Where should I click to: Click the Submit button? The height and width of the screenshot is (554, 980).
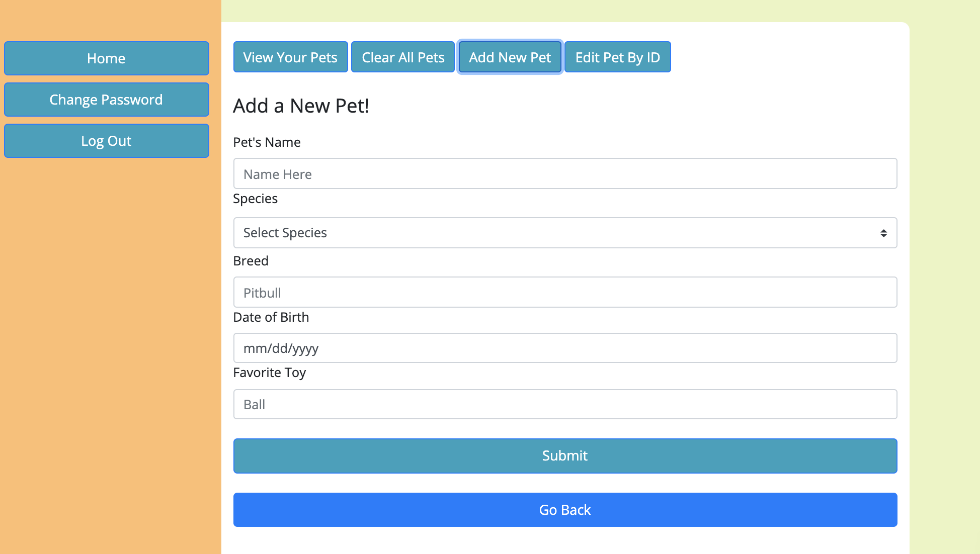click(564, 455)
